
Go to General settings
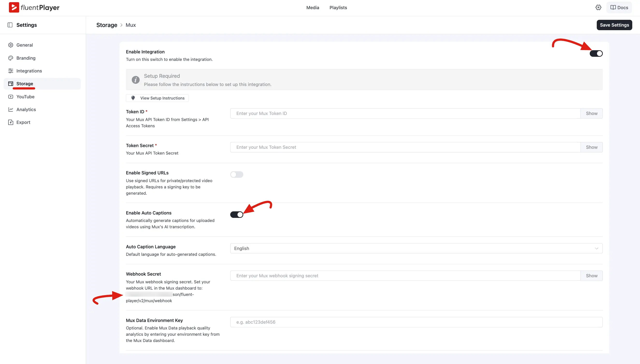42,45
